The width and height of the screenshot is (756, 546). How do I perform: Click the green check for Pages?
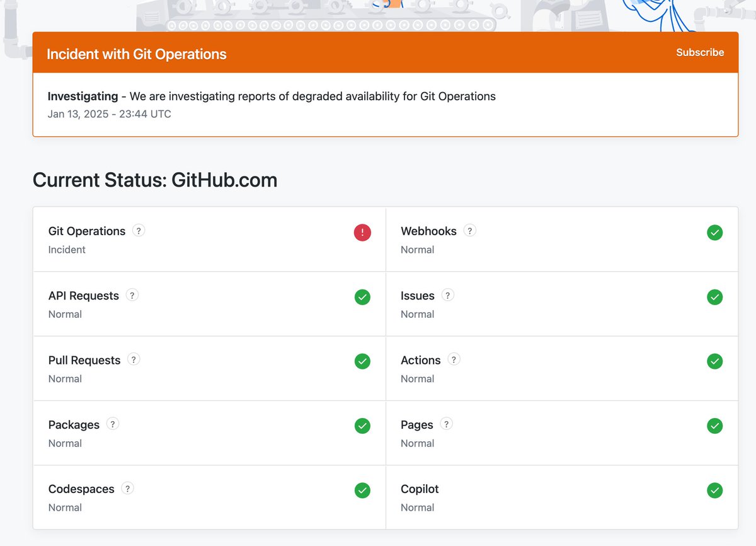tap(714, 426)
